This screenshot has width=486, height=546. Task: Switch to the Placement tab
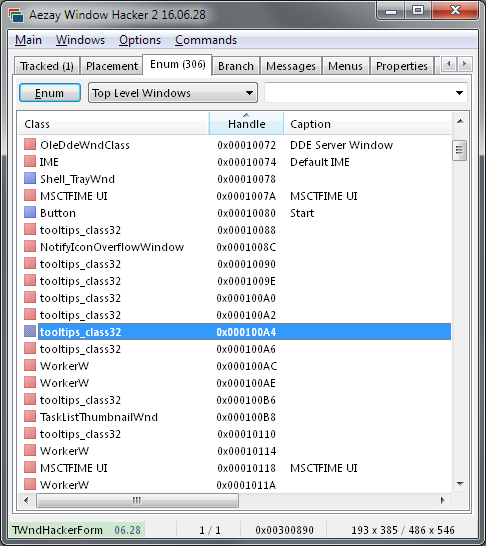tap(112, 66)
